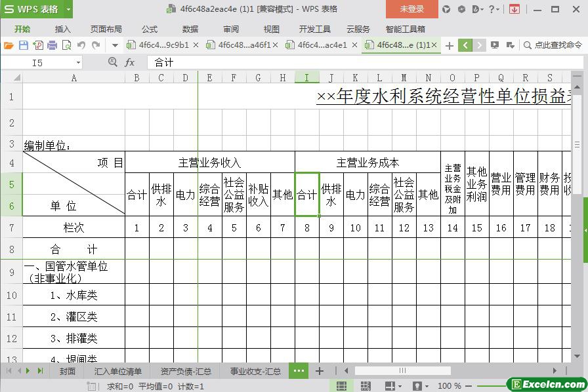
Task: Close document tab 4f6c4...ac4e1
Action: click(355, 45)
